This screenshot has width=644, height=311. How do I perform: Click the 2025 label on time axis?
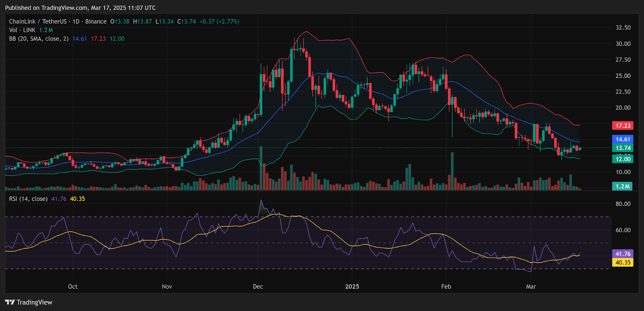point(352,286)
